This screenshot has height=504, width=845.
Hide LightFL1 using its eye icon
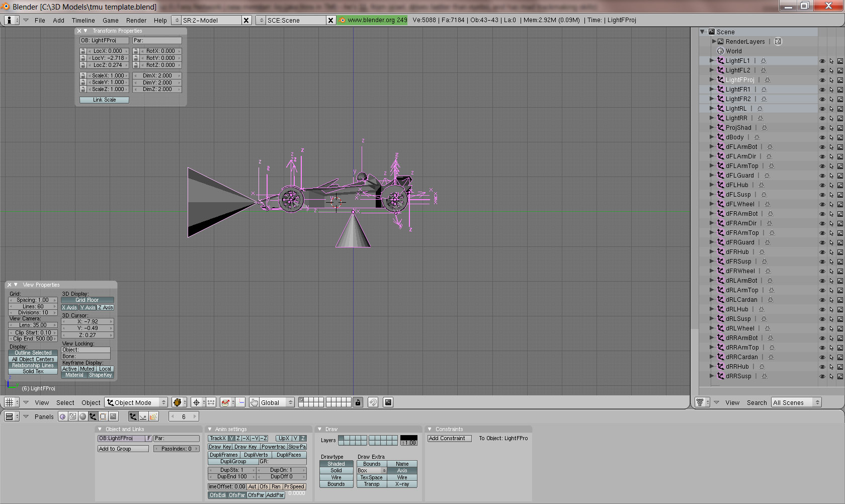click(822, 61)
